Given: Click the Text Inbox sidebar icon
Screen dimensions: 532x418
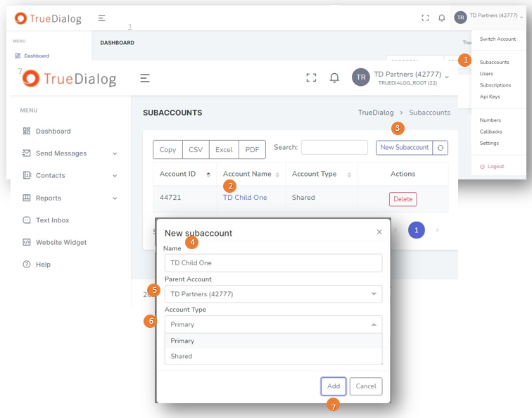Looking at the screenshot, I should [27, 220].
